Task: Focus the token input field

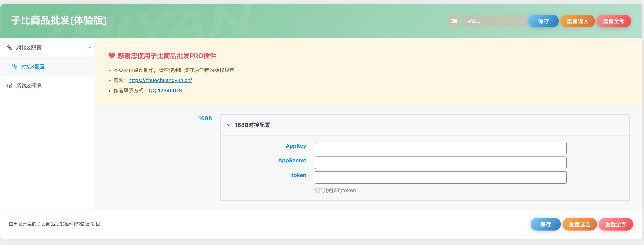Action: 440,177
